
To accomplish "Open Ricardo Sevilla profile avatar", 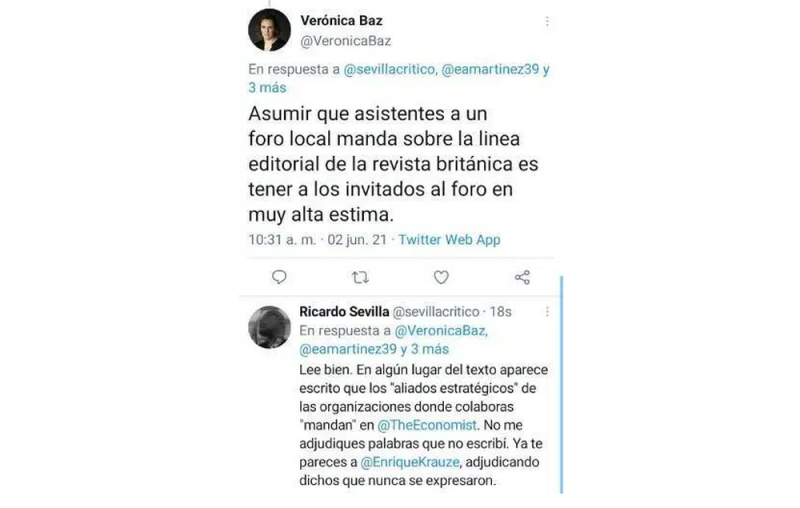I will (x=269, y=327).
